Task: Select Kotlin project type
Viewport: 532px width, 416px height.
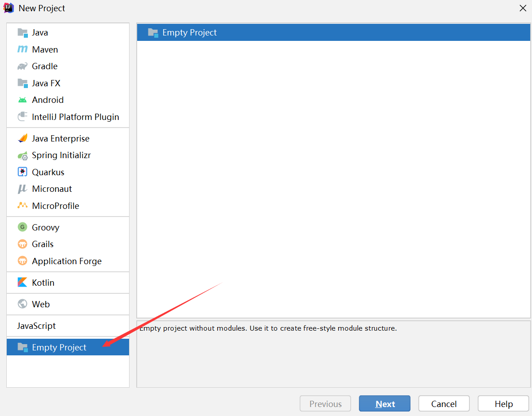Action: tap(68, 283)
